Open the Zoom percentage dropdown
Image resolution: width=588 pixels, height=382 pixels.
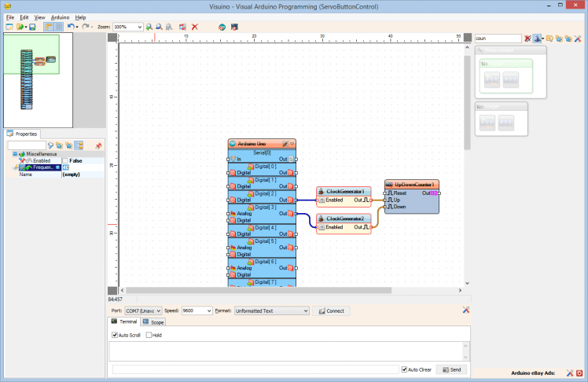139,27
